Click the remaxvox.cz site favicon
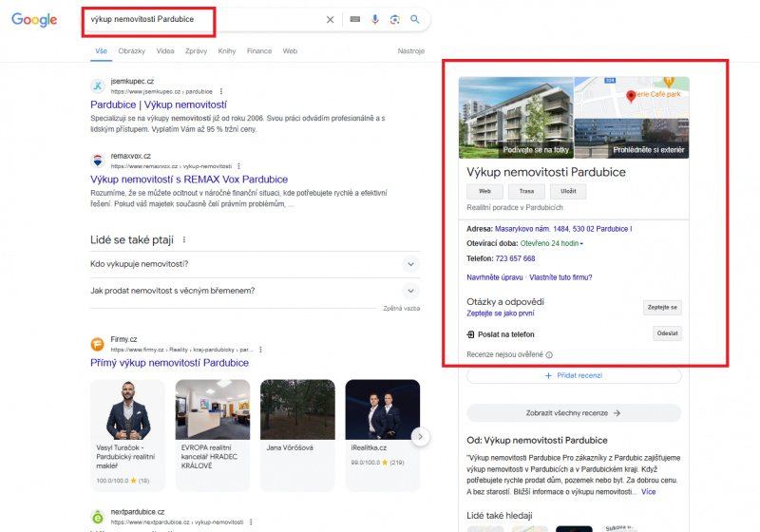760x532 pixels. pyautogui.click(x=98, y=161)
